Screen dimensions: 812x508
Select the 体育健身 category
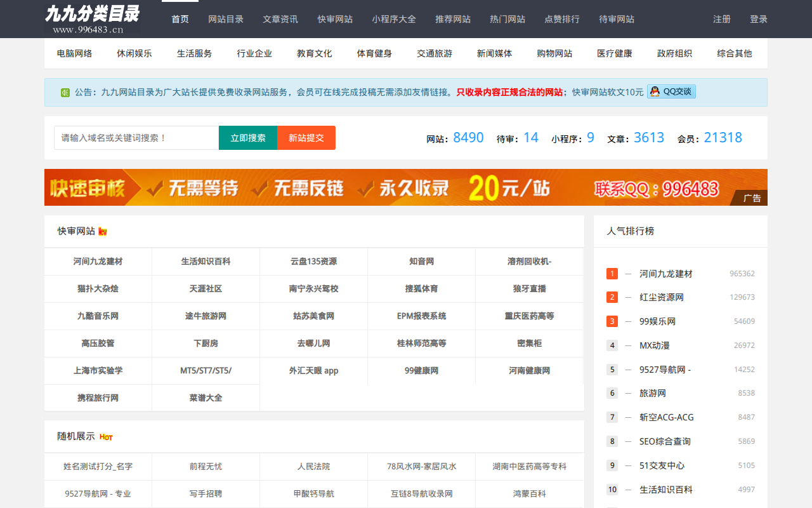click(x=374, y=53)
